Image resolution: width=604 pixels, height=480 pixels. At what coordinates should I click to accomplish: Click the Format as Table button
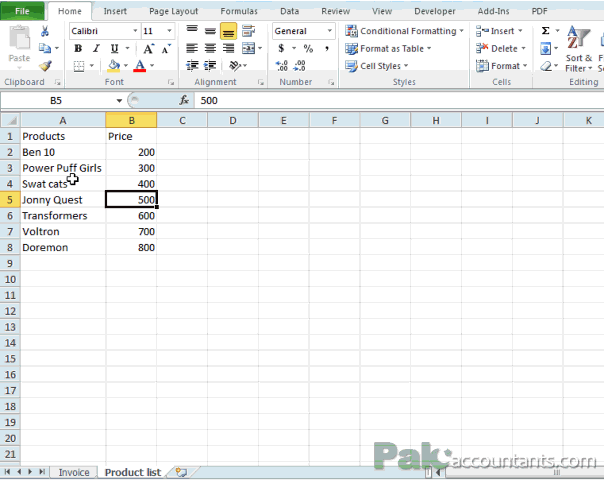[x=388, y=49]
